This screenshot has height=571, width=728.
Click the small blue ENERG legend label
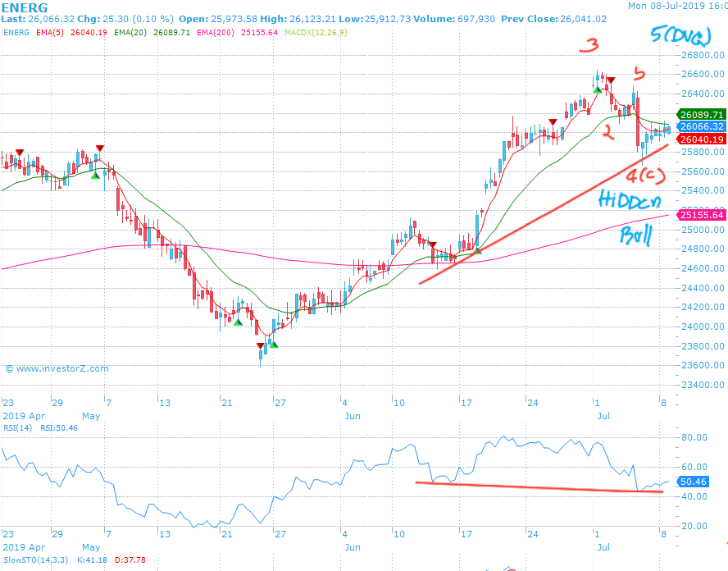pyautogui.click(x=16, y=33)
